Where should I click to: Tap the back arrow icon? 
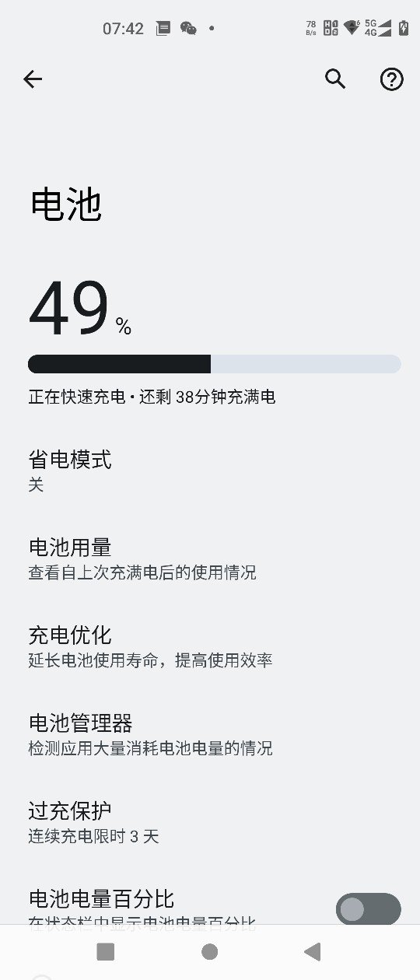coord(33,79)
